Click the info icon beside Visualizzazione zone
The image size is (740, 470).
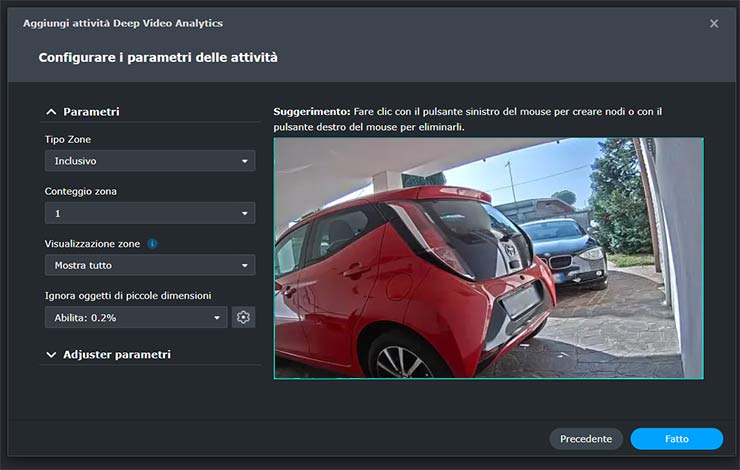tap(152, 243)
